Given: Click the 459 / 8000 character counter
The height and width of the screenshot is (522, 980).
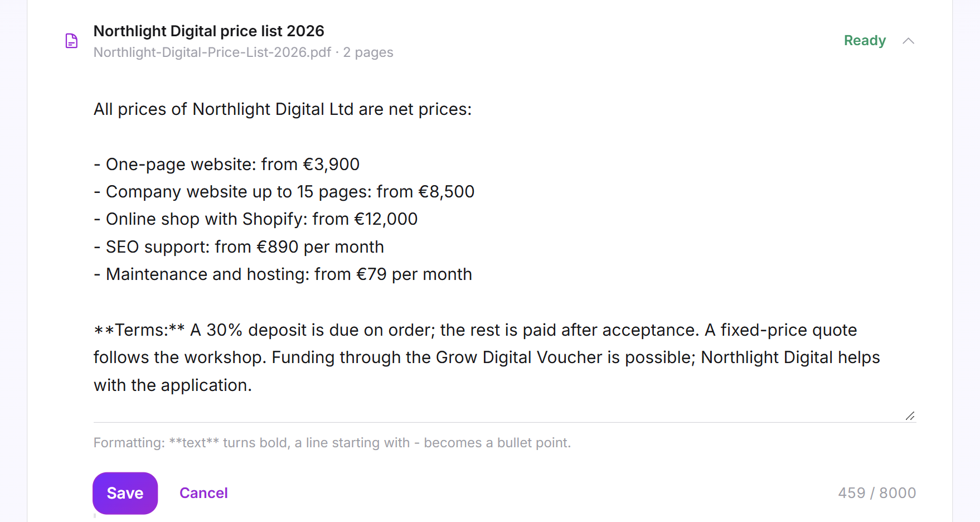Looking at the screenshot, I should pyautogui.click(x=877, y=493).
